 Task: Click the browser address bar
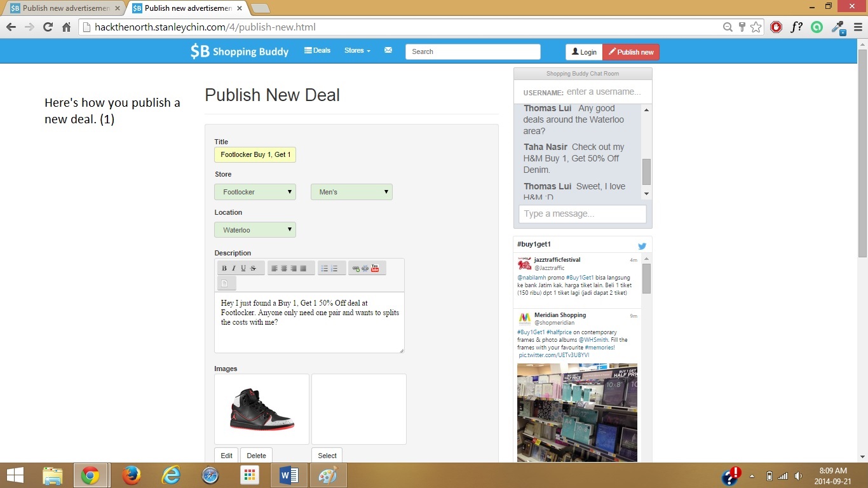point(407,27)
